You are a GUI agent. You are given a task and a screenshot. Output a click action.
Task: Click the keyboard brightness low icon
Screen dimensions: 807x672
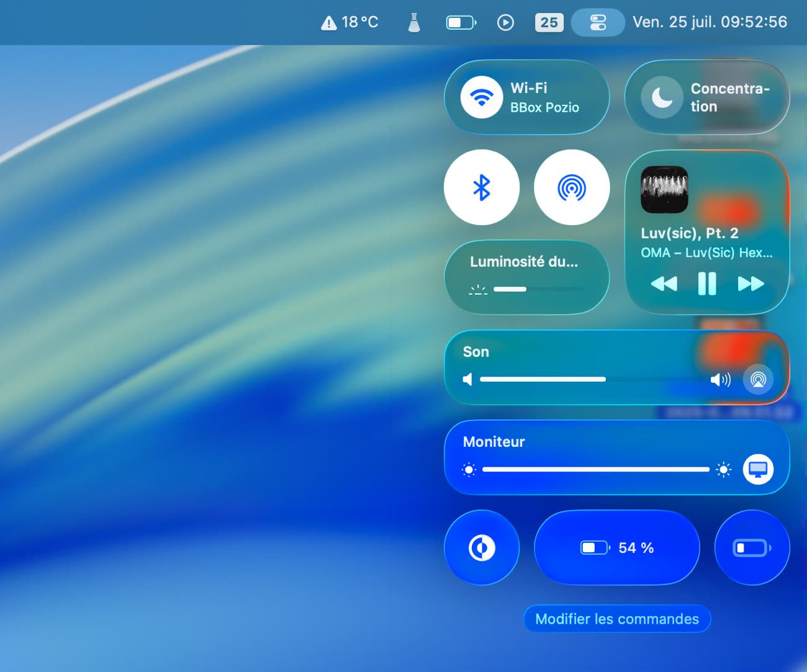click(478, 290)
